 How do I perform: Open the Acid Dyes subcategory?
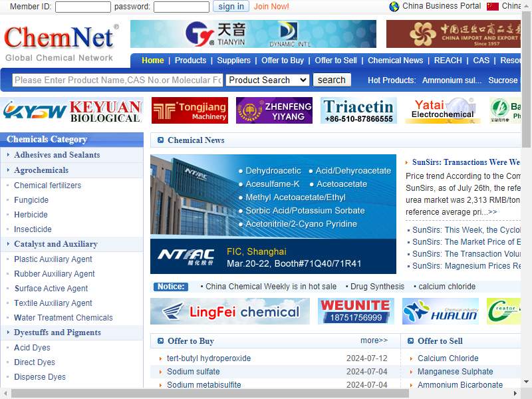(32, 347)
